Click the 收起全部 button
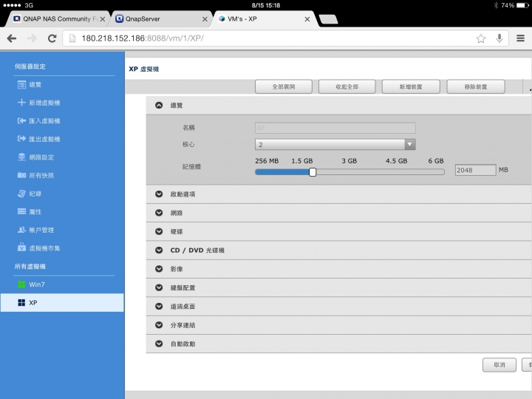Image resolution: width=532 pixels, height=399 pixels. (347, 87)
